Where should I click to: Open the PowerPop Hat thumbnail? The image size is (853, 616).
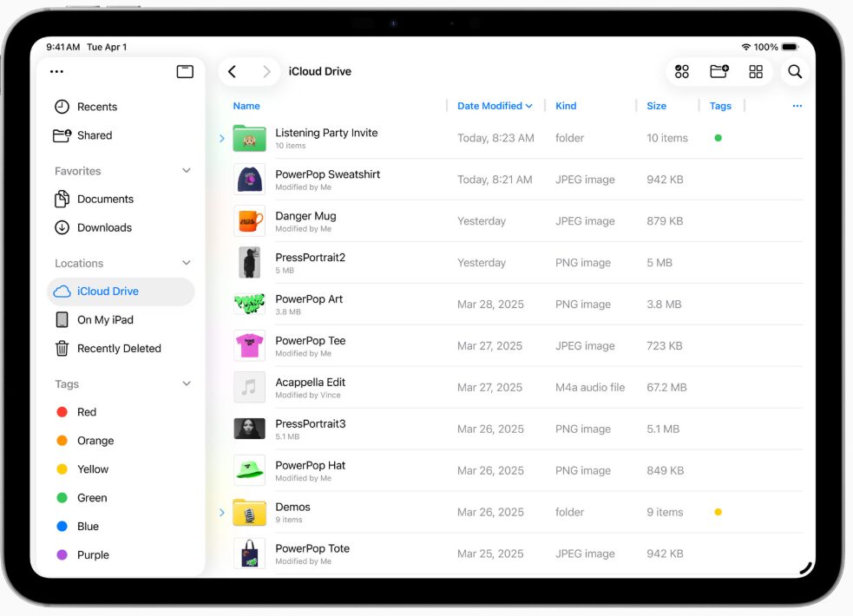tap(249, 470)
